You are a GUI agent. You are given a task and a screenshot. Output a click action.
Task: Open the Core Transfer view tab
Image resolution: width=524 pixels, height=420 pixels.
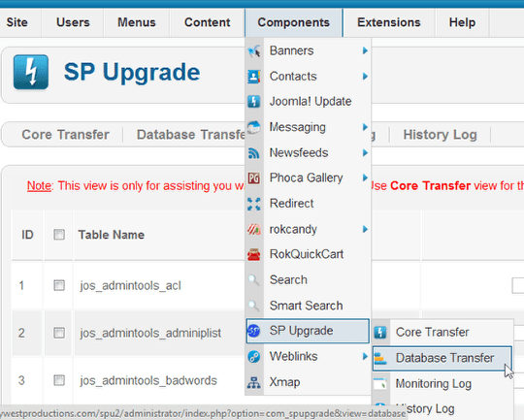pyautogui.click(x=66, y=135)
